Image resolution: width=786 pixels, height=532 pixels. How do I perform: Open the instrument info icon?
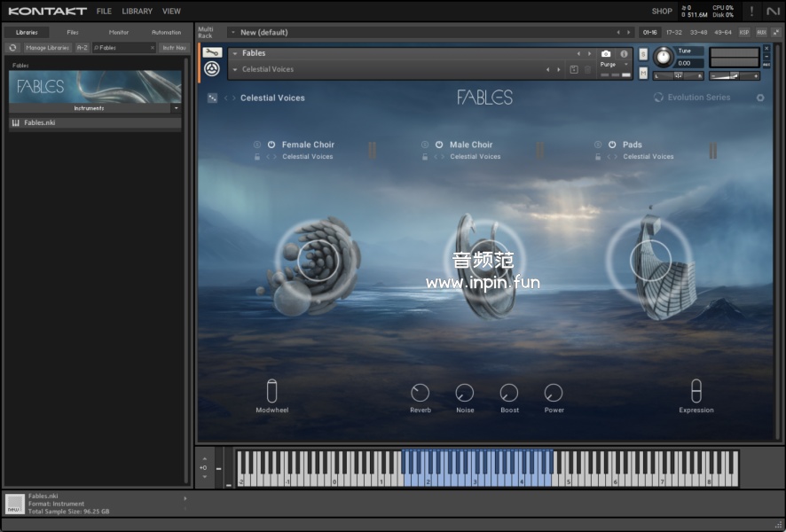(624, 54)
